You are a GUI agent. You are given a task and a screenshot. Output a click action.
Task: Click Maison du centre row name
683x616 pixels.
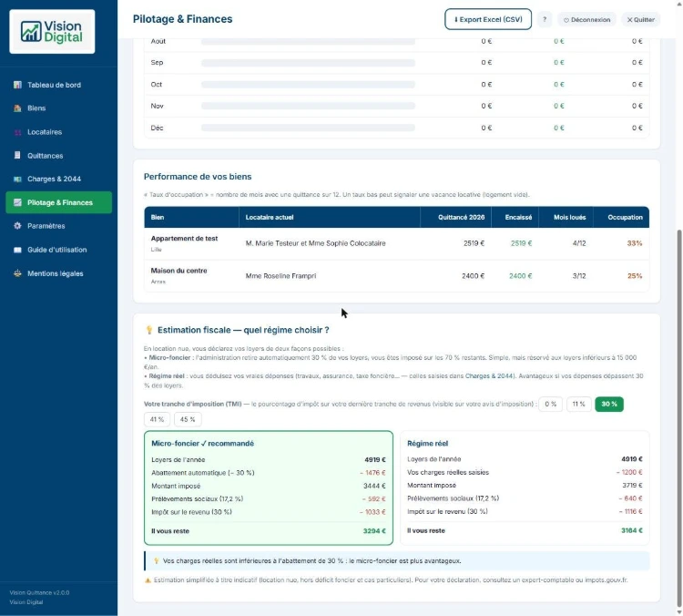tap(178, 271)
